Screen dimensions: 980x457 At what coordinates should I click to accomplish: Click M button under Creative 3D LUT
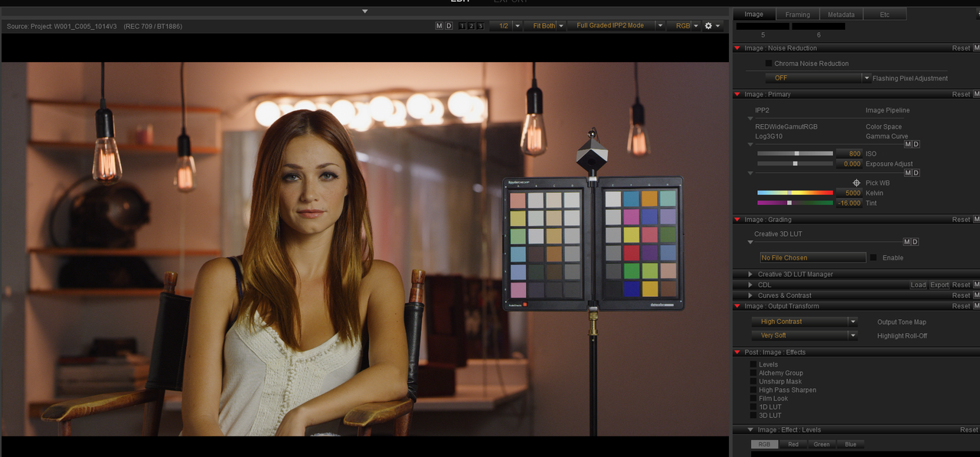coord(907,242)
